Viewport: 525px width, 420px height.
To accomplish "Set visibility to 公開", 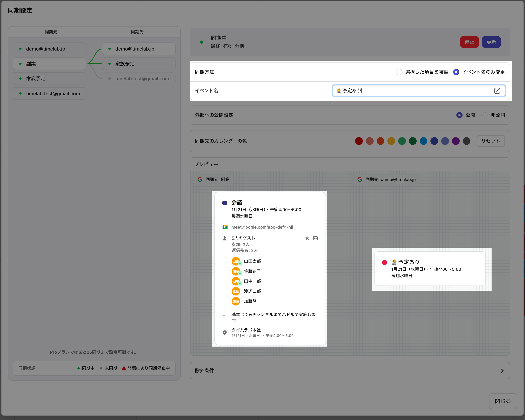I will [459, 115].
